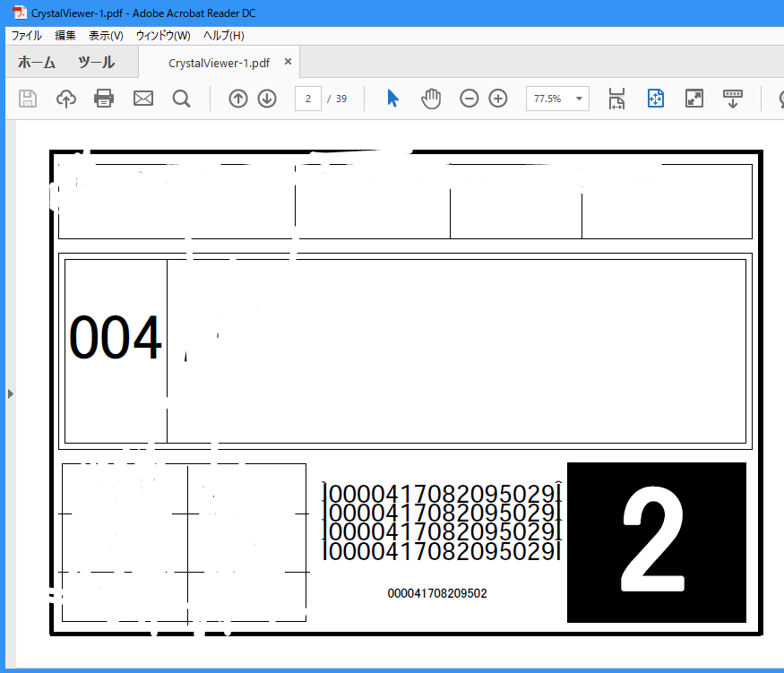Close the CrystalViewer-1.pdf tab

pyautogui.click(x=288, y=62)
